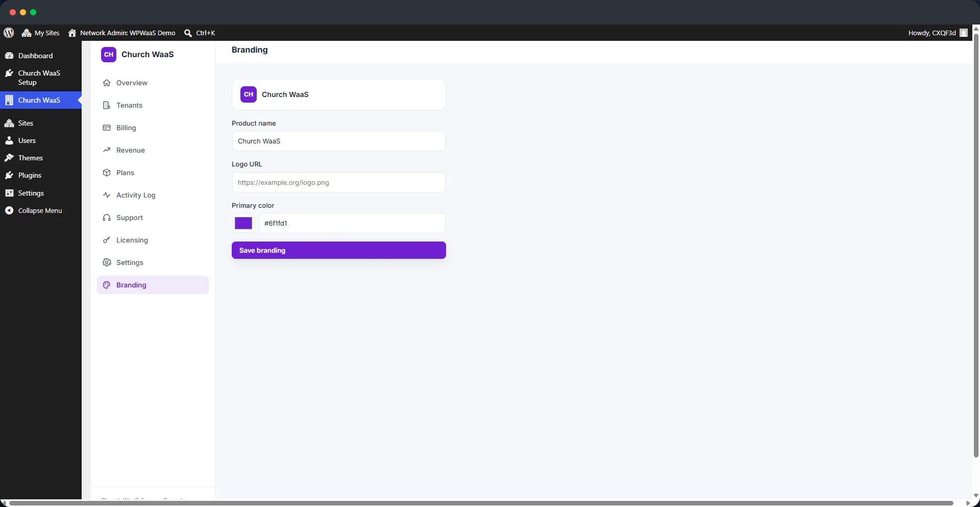Click the Licensing key icon
The image size is (980, 507).
tap(107, 240)
